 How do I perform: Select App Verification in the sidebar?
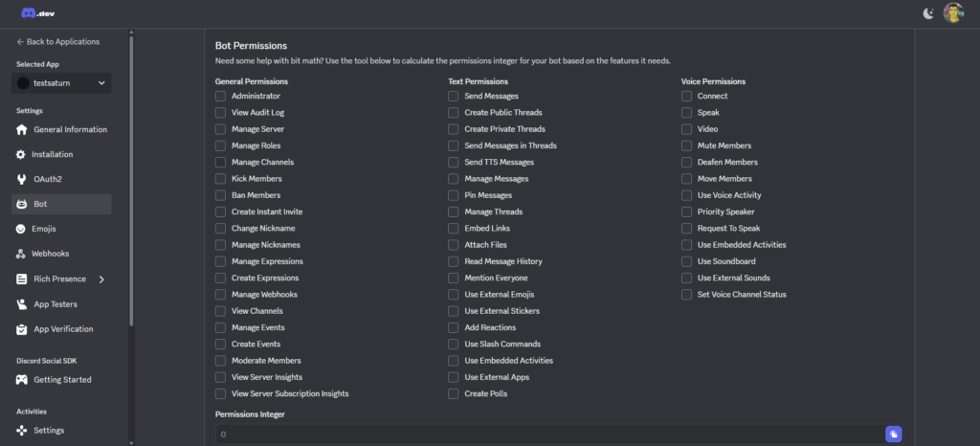(63, 329)
